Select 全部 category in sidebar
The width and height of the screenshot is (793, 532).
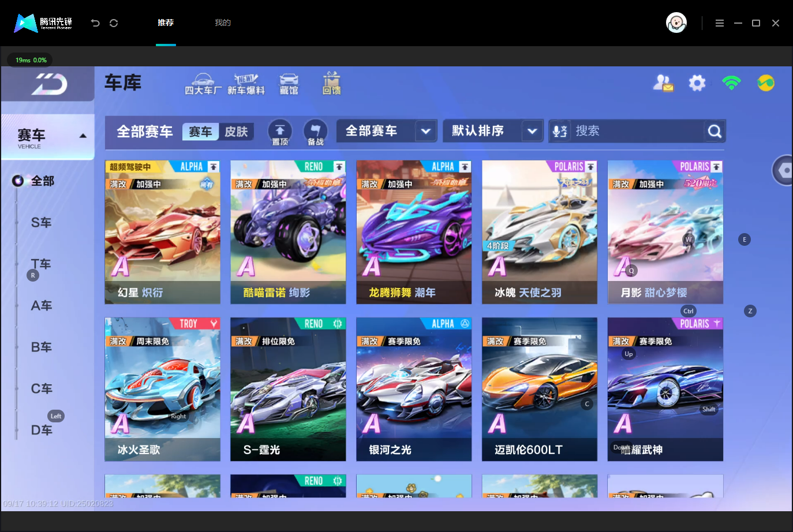pyautogui.click(x=42, y=181)
